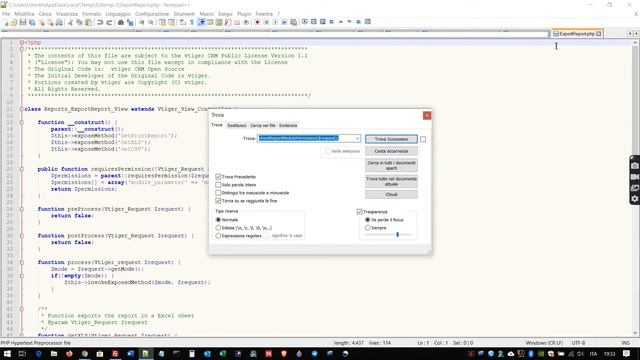
Task: Open the Modifica menu
Action: (x=24, y=14)
